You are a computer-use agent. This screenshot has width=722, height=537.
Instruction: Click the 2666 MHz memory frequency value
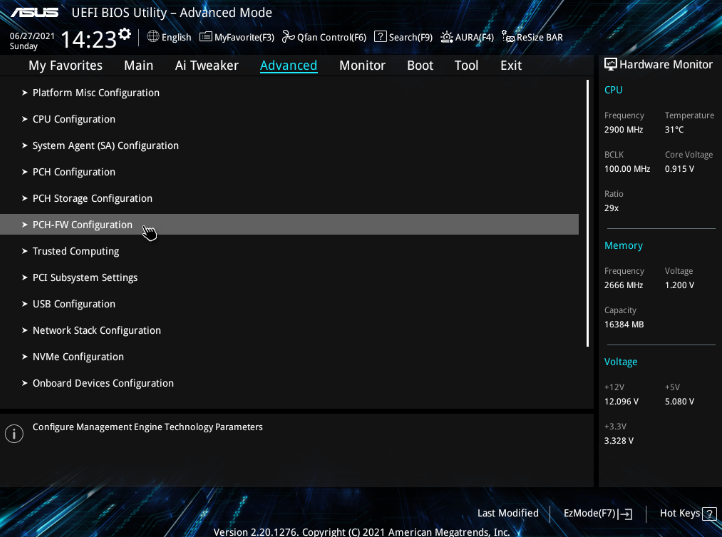click(x=623, y=285)
